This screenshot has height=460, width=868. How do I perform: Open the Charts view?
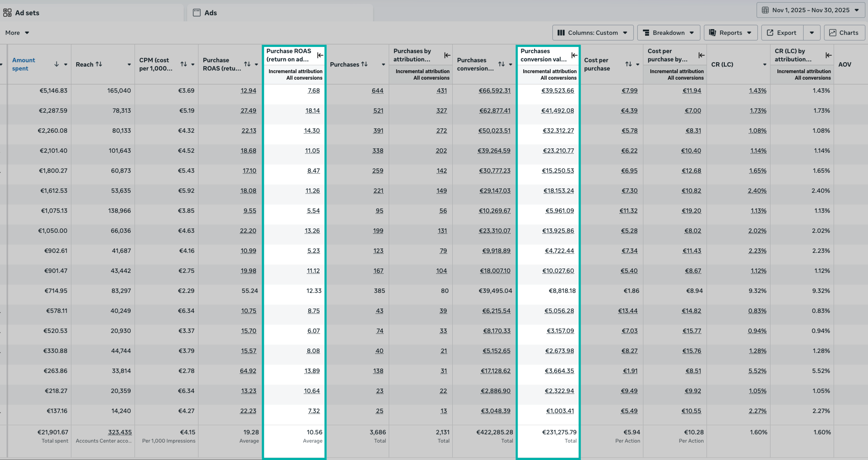pos(844,33)
